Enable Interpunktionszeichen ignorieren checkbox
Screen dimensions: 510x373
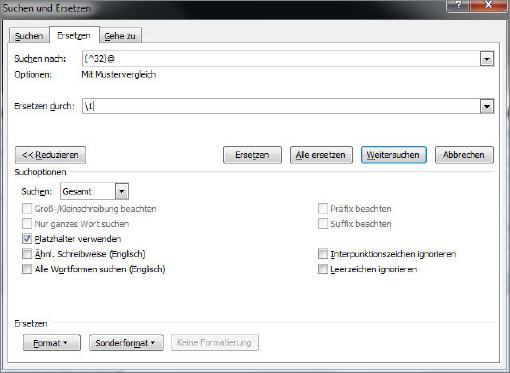click(323, 254)
